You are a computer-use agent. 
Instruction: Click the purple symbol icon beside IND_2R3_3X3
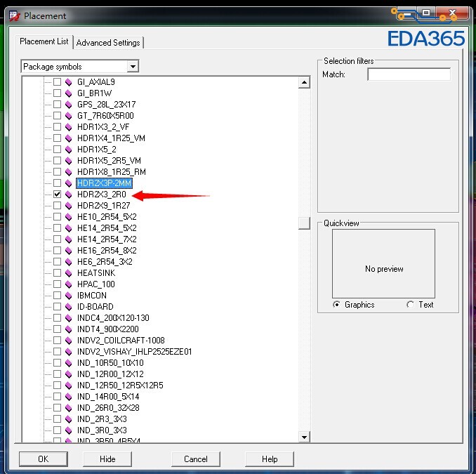(69, 419)
